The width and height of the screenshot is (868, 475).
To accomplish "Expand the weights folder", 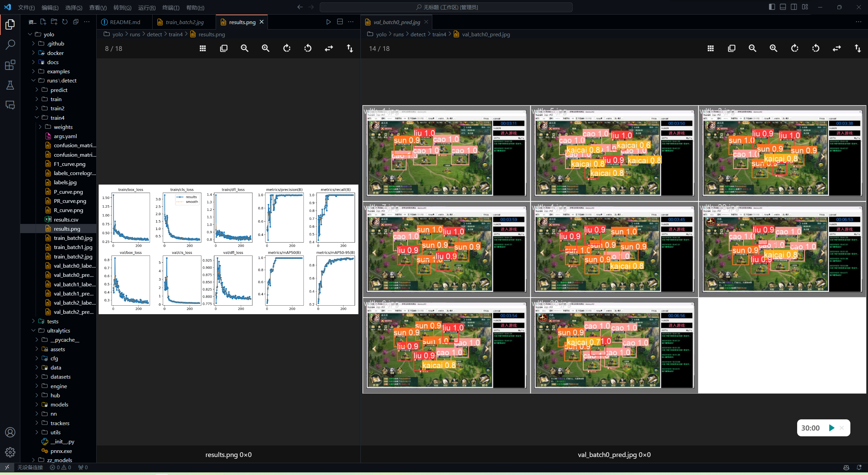I will (63, 127).
